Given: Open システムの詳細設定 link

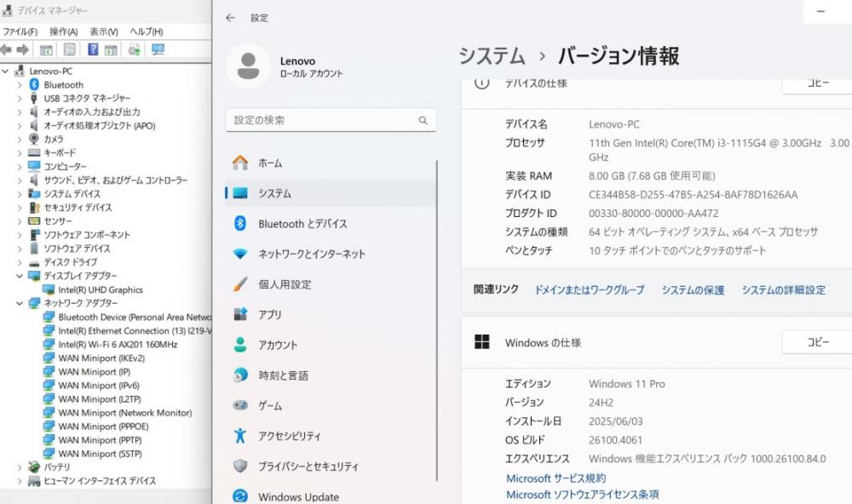Looking at the screenshot, I should 784,290.
